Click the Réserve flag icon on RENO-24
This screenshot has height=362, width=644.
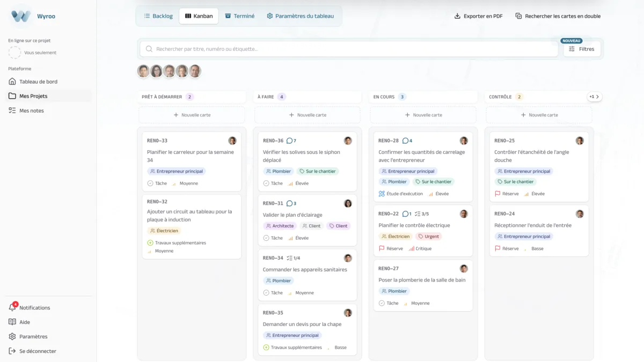497,248
